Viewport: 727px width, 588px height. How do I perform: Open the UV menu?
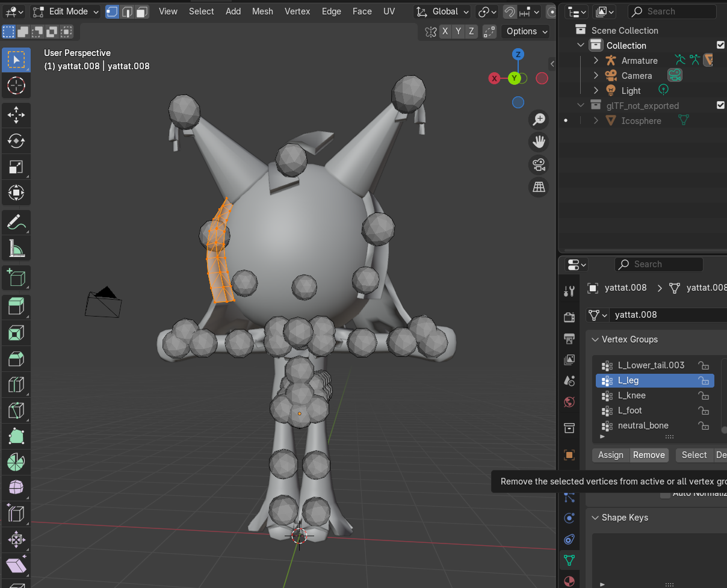tap(389, 11)
